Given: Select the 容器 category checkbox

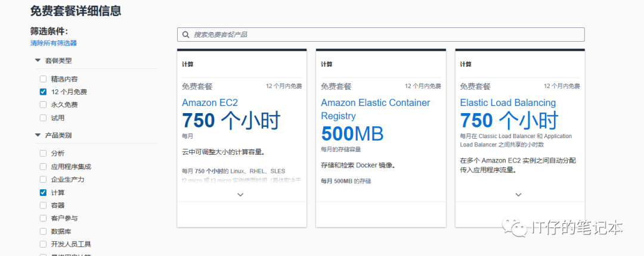Looking at the screenshot, I should (x=43, y=205).
